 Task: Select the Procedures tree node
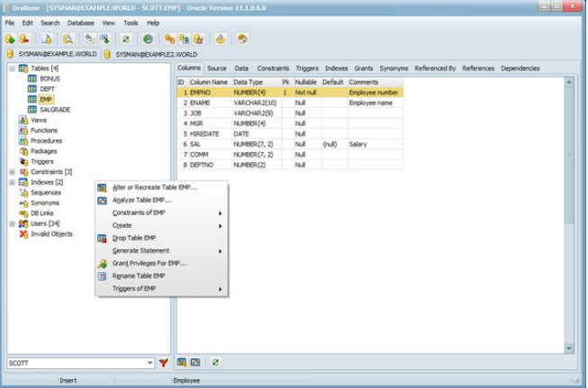click(46, 141)
